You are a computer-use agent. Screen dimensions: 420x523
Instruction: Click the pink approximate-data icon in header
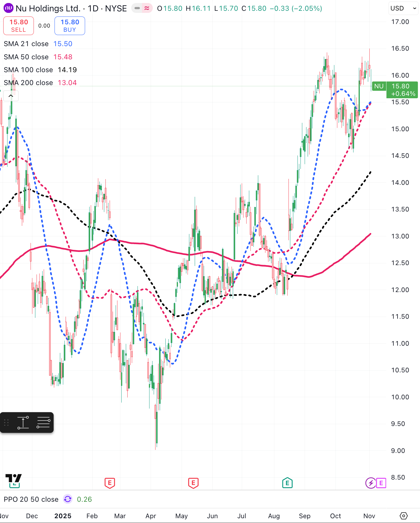147,8
